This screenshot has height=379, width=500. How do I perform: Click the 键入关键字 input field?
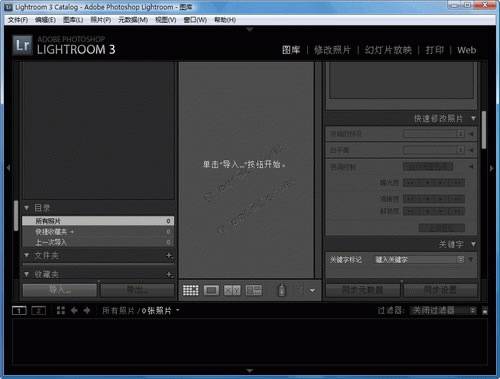tap(415, 260)
